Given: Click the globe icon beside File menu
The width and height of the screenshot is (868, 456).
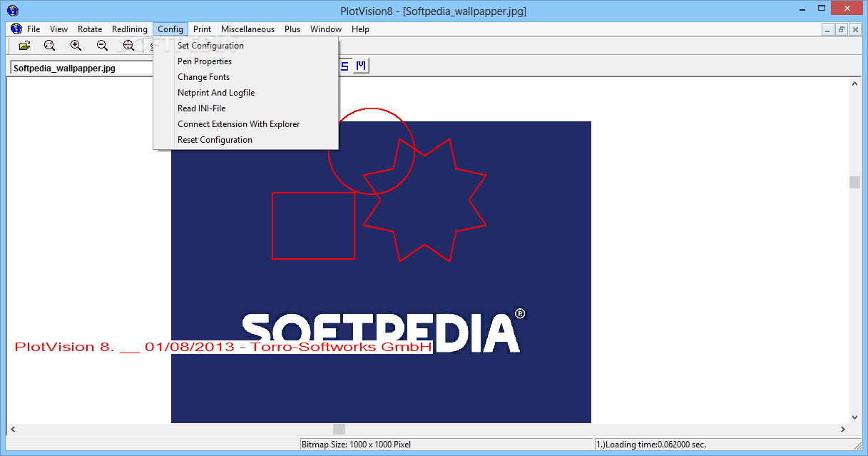Looking at the screenshot, I should (16, 29).
